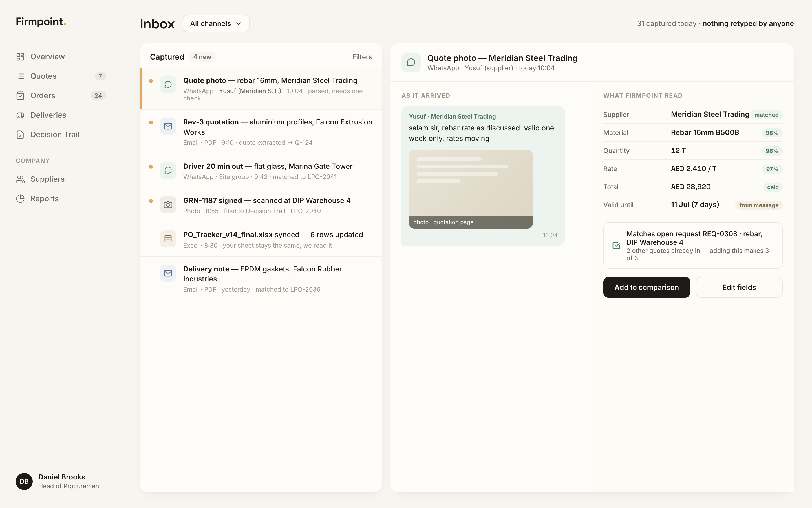This screenshot has height=508, width=812.
Task: Select Delivery note EPDM gaskets item
Action: (x=261, y=279)
